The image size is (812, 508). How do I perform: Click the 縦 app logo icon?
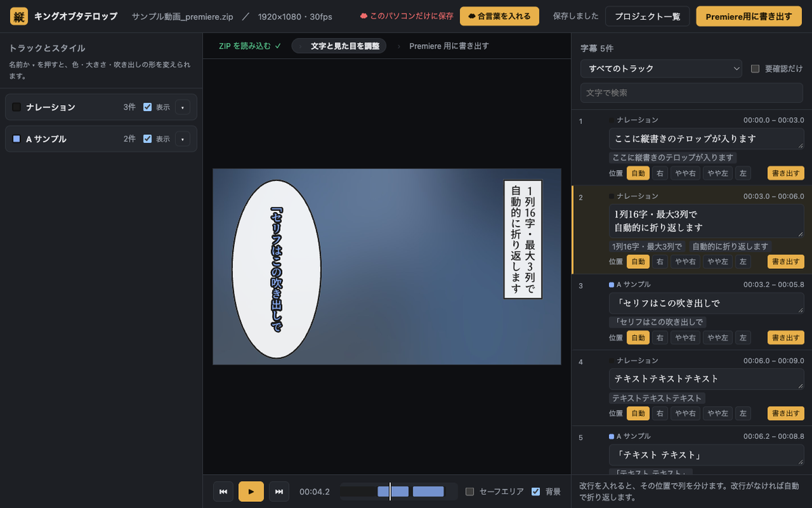(x=19, y=16)
